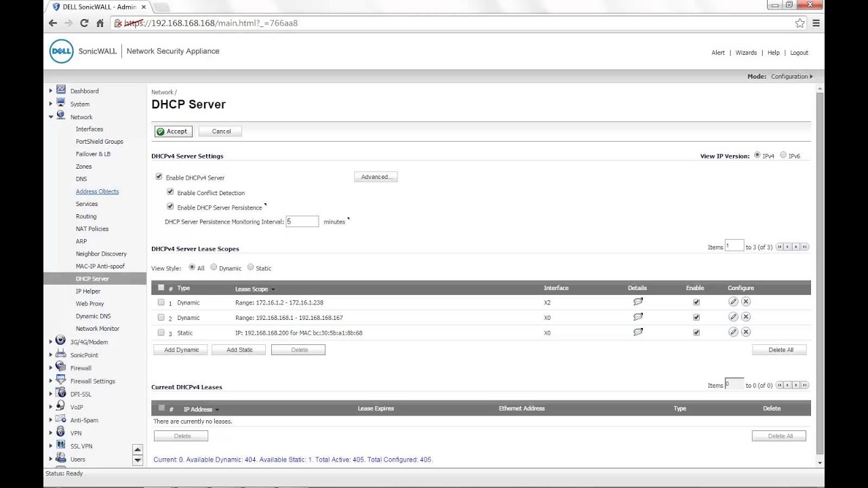This screenshot has width=868, height=488.
Task: Open Chrome menu button
Action: [x=816, y=23]
